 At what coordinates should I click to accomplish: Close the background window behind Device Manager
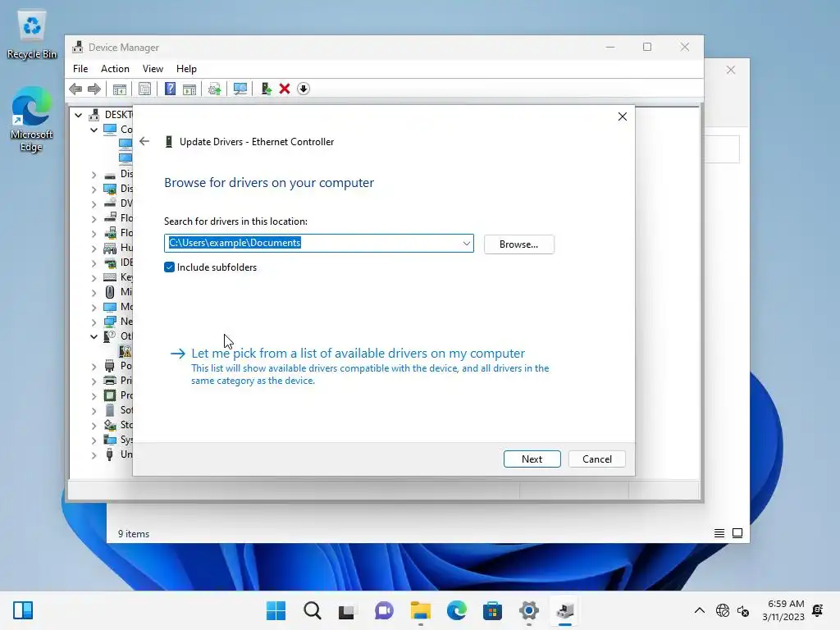(731, 71)
